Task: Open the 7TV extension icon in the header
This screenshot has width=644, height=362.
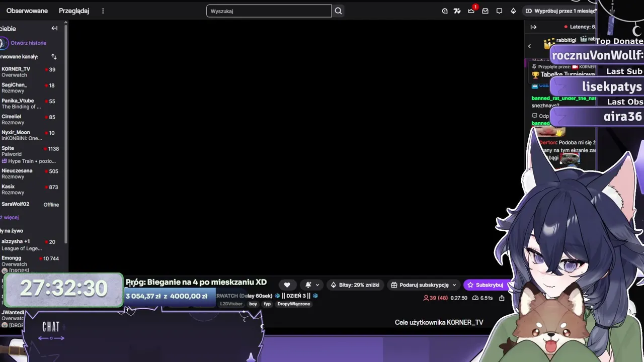Action: click(457, 11)
